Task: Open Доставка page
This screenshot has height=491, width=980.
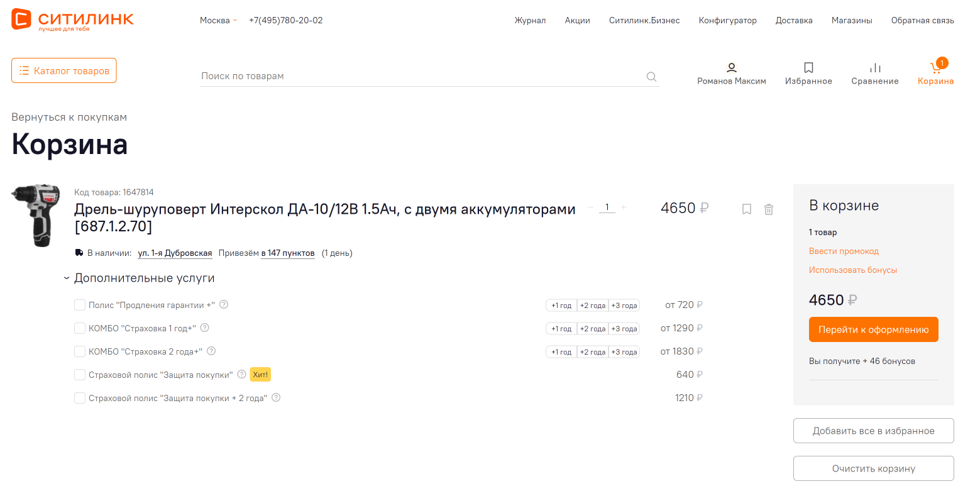Action: 794,20
